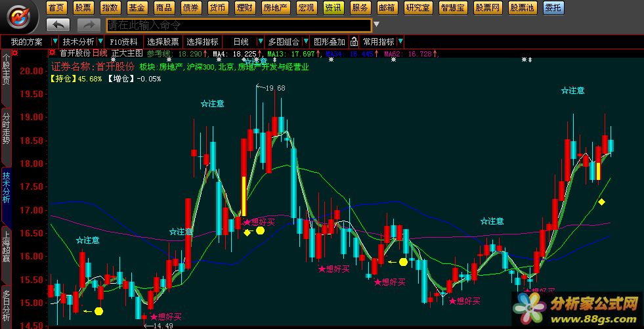
Task: Focus the 请在此输入命令 command input
Action: (x=238, y=26)
